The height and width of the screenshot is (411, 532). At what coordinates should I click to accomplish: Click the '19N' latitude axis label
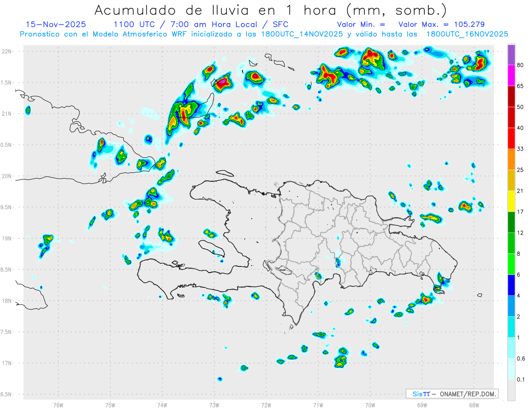[x=7, y=238]
